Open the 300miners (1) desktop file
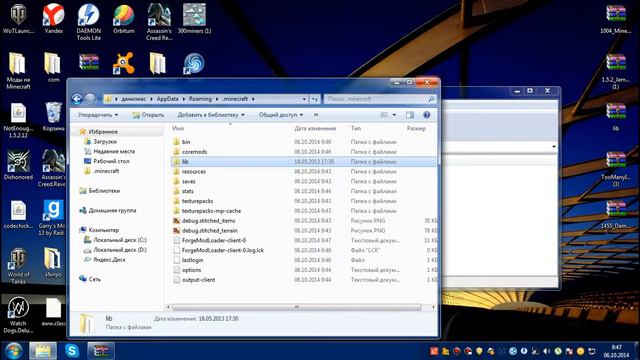This screenshot has height=360, width=640. [x=194, y=18]
